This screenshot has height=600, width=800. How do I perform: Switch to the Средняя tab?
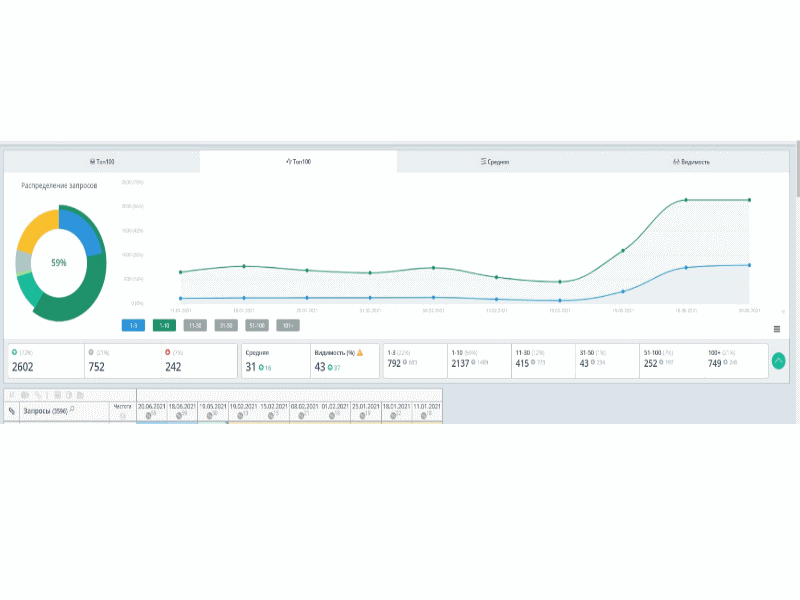[x=495, y=162]
